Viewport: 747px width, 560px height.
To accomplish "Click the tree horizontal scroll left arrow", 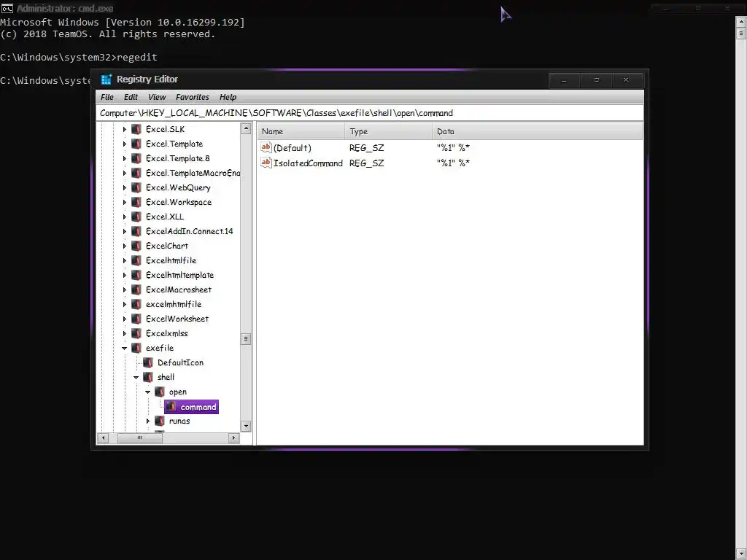I will coord(103,437).
